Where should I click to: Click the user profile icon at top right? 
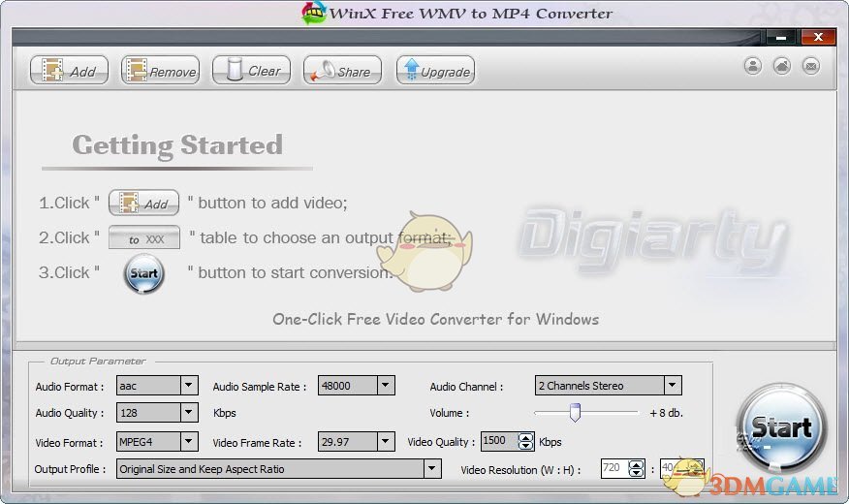[753, 66]
